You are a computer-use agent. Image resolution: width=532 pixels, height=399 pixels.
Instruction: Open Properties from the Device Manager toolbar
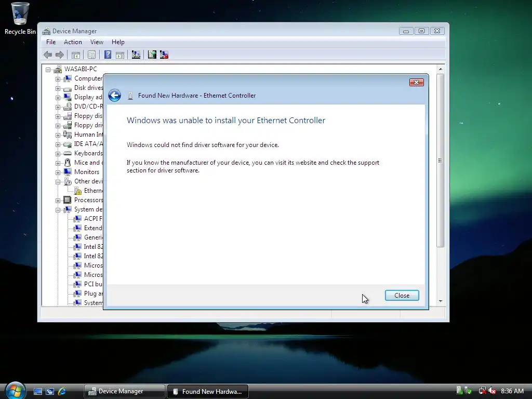pyautogui.click(x=91, y=55)
